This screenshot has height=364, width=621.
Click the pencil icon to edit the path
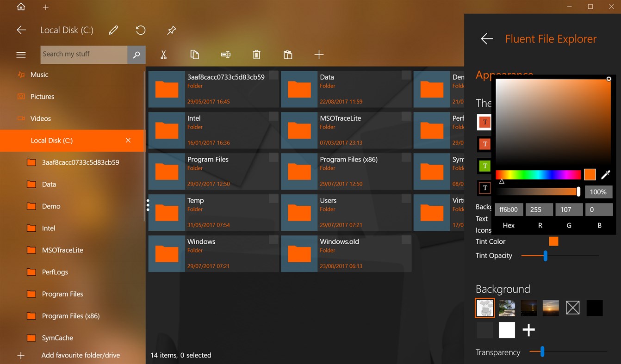[x=113, y=30]
